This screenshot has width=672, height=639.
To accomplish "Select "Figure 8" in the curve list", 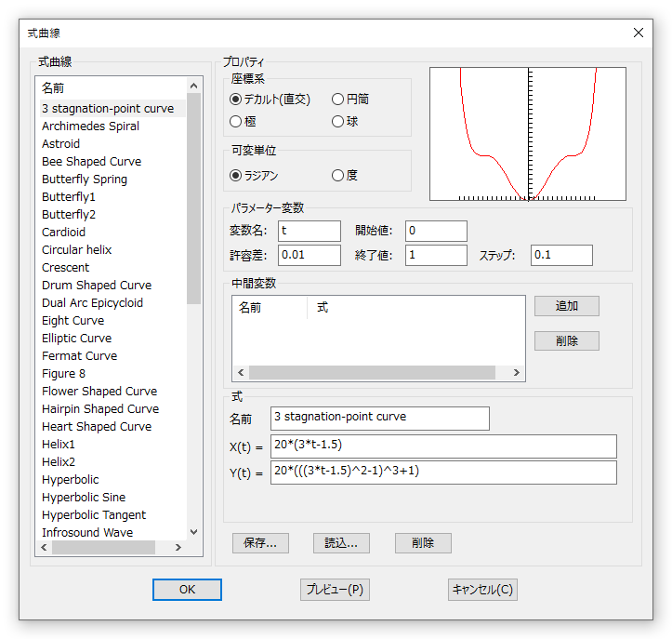I will [x=63, y=374].
